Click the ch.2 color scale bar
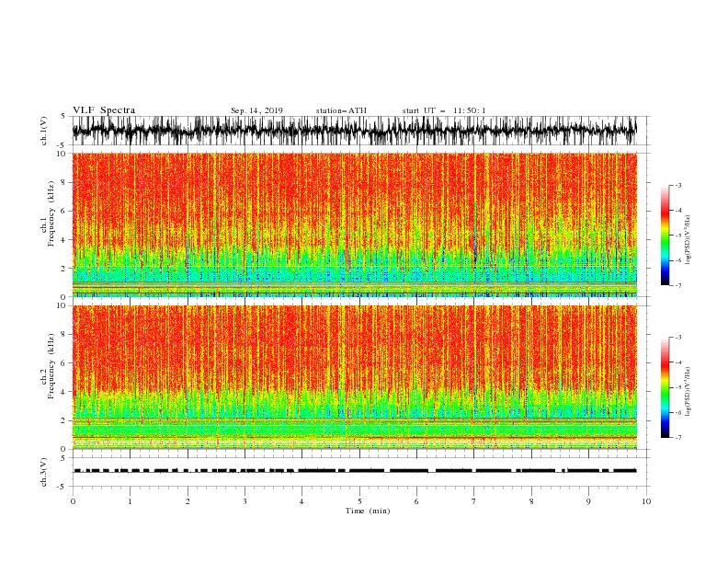 [665, 387]
